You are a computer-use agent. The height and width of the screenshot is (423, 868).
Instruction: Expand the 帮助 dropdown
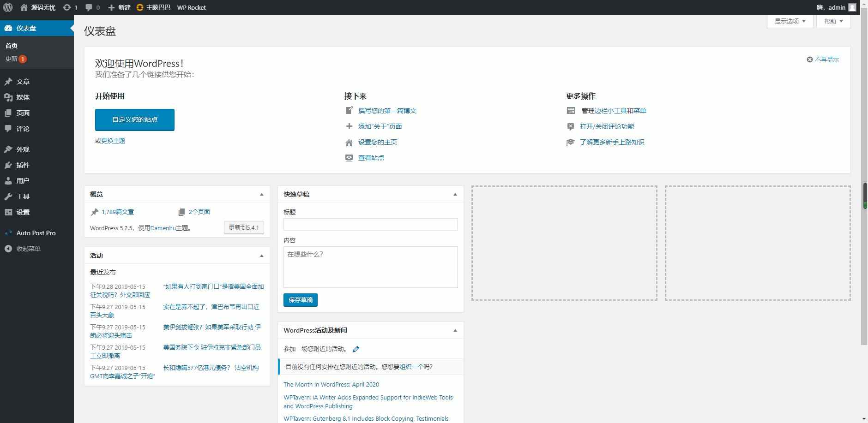click(833, 21)
